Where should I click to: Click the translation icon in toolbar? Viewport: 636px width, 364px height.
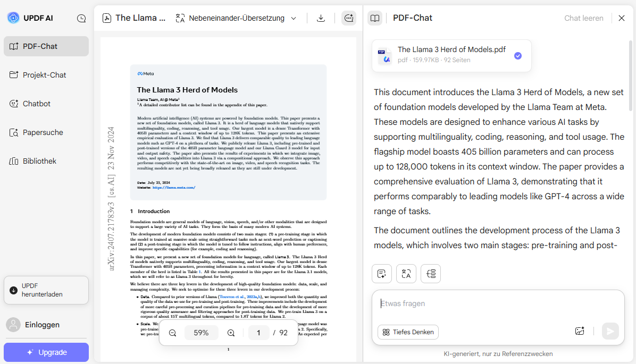click(180, 18)
